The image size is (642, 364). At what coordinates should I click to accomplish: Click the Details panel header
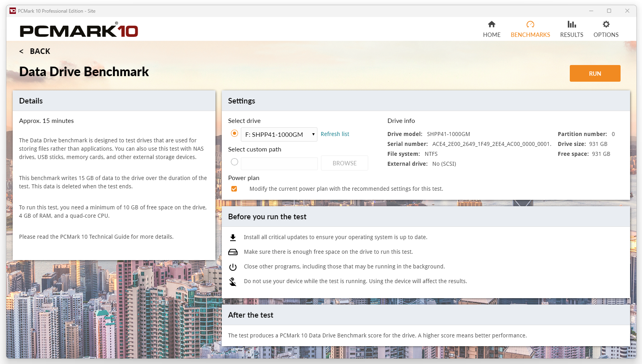[114, 101]
